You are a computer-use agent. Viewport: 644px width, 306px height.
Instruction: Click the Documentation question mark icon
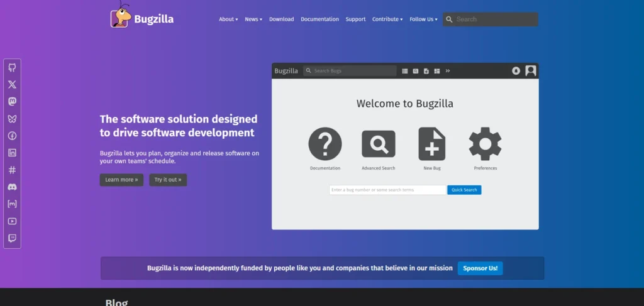(325, 143)
